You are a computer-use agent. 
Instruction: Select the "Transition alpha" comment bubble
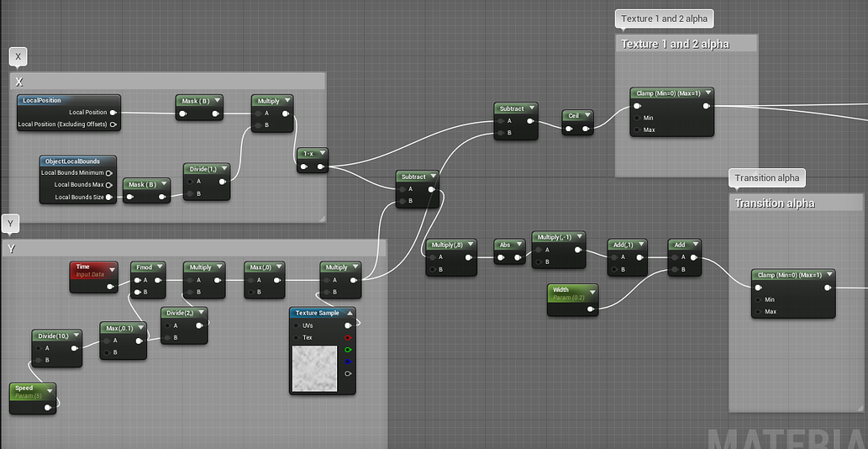[766, 177]
